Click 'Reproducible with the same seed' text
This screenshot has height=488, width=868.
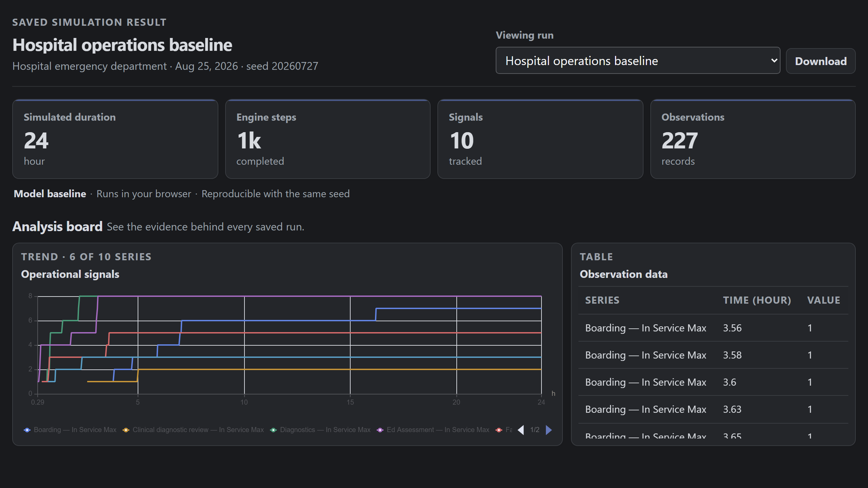pos(276,194)
